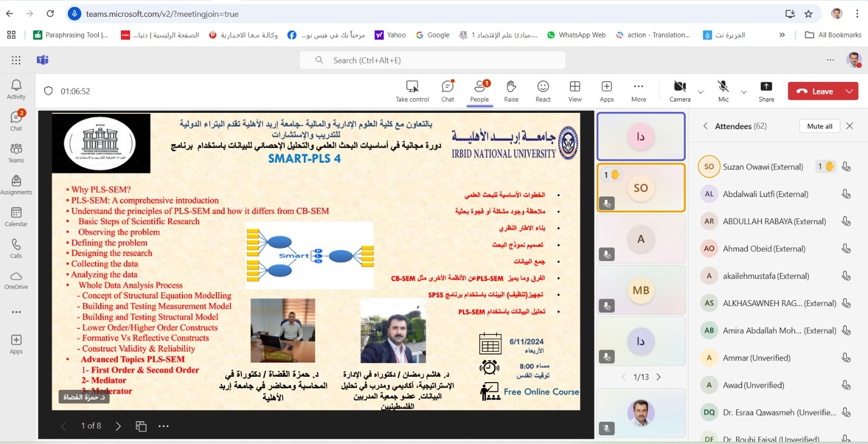The image size is (868, 444).
Task: Click Take control in meeting toolbar
Action: pyautogui.click(x=412, y=91)
